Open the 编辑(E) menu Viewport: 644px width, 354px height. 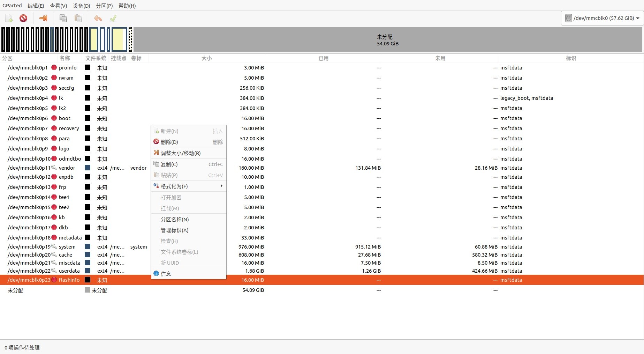coord(36,6)
